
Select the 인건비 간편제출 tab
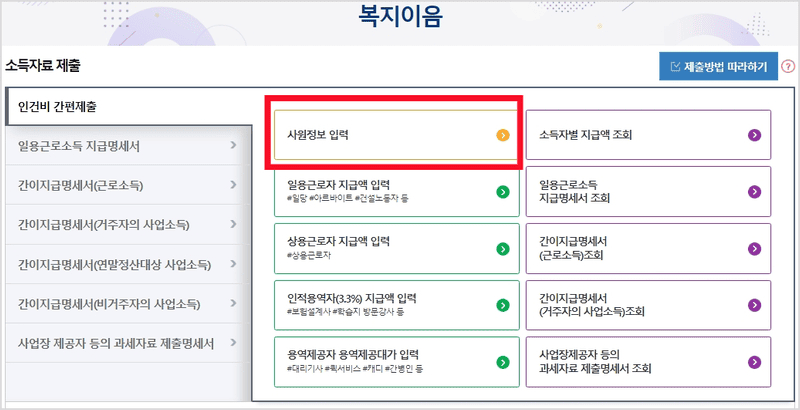coord(129,107)
